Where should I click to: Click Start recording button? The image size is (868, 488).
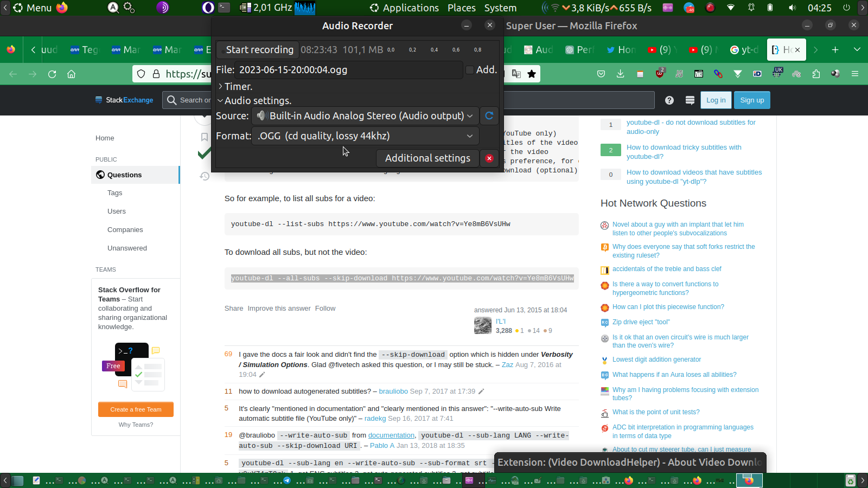click(258, 50)
